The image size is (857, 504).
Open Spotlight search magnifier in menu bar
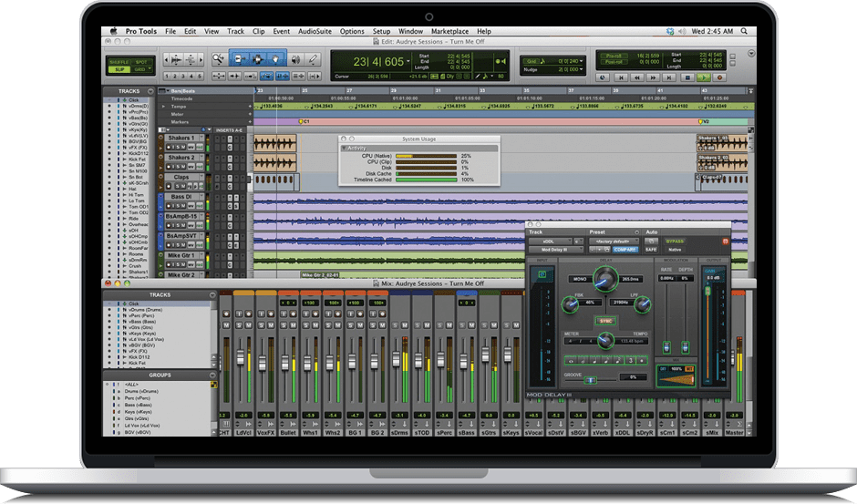pos(744,31)
